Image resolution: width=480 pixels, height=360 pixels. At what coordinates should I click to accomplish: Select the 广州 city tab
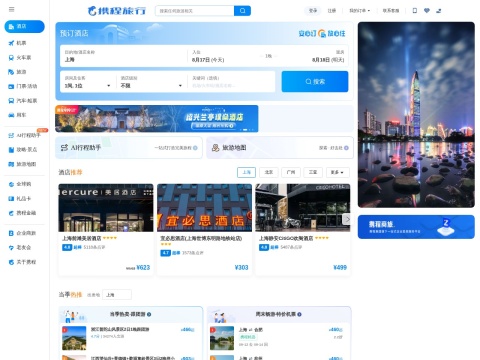point(291,172)
